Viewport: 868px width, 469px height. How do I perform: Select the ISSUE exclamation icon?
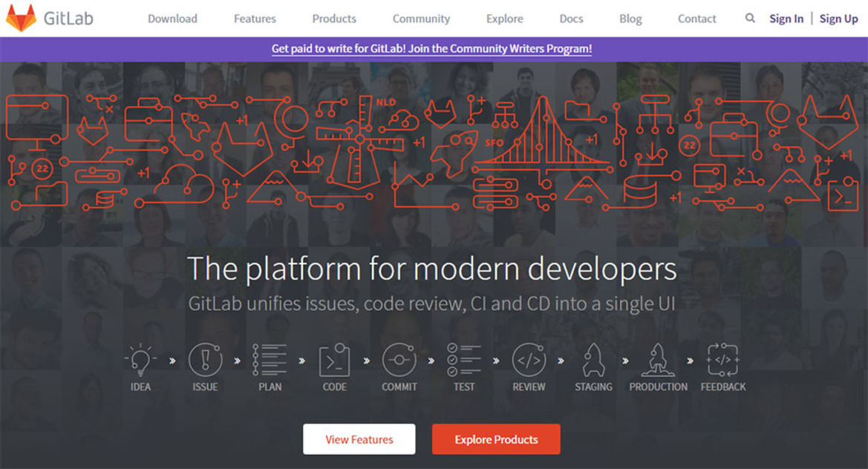click(x=205, y=360)
